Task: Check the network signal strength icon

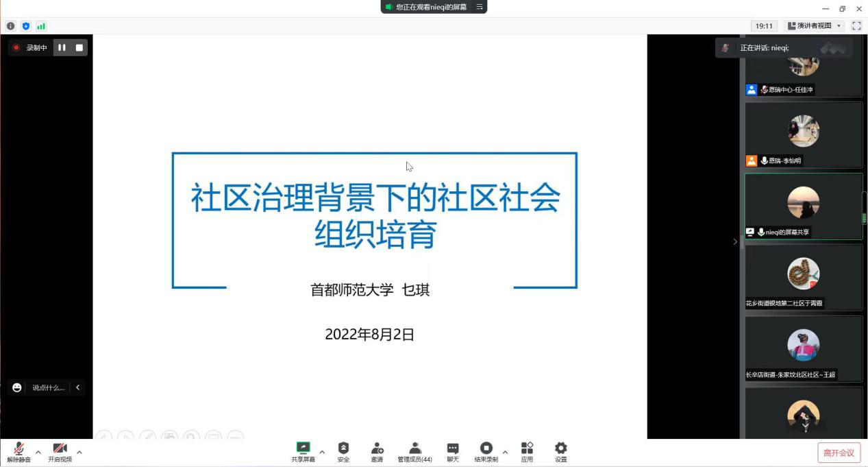Action: point(41,26)
